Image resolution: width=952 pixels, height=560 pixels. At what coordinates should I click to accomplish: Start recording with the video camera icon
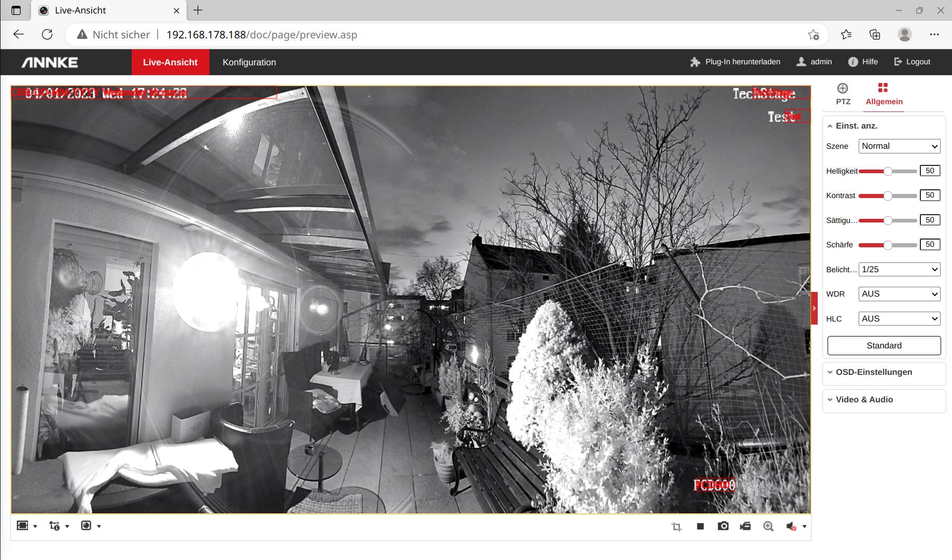pos(746,526)
